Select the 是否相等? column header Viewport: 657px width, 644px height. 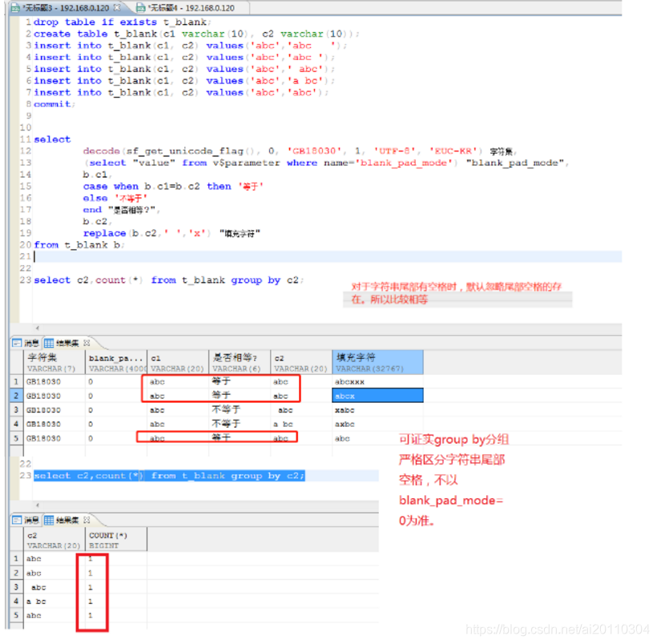click(240, 362)
